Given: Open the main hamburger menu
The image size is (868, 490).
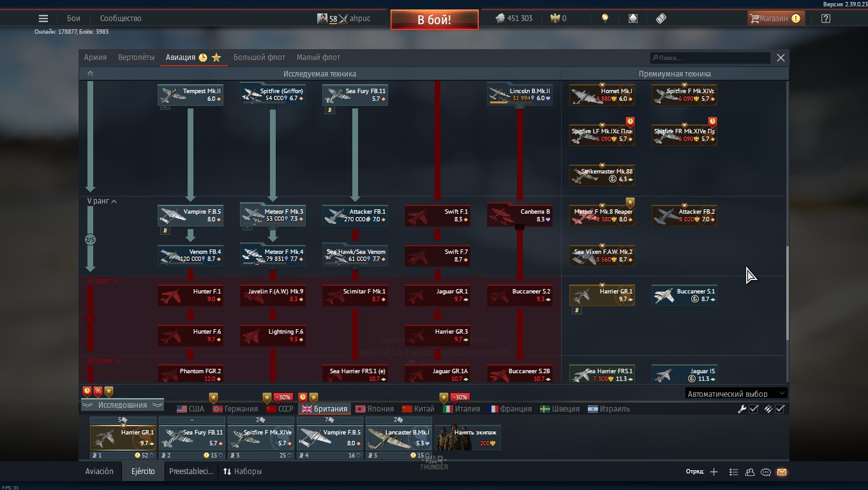Looking at the screenshot, I should 43,19.
